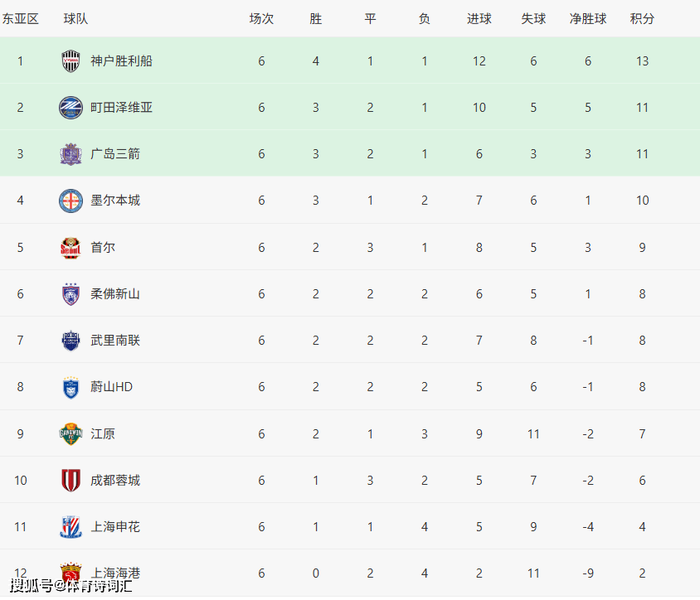Click the 墨尔本城 round team logo

pos(71,201)
